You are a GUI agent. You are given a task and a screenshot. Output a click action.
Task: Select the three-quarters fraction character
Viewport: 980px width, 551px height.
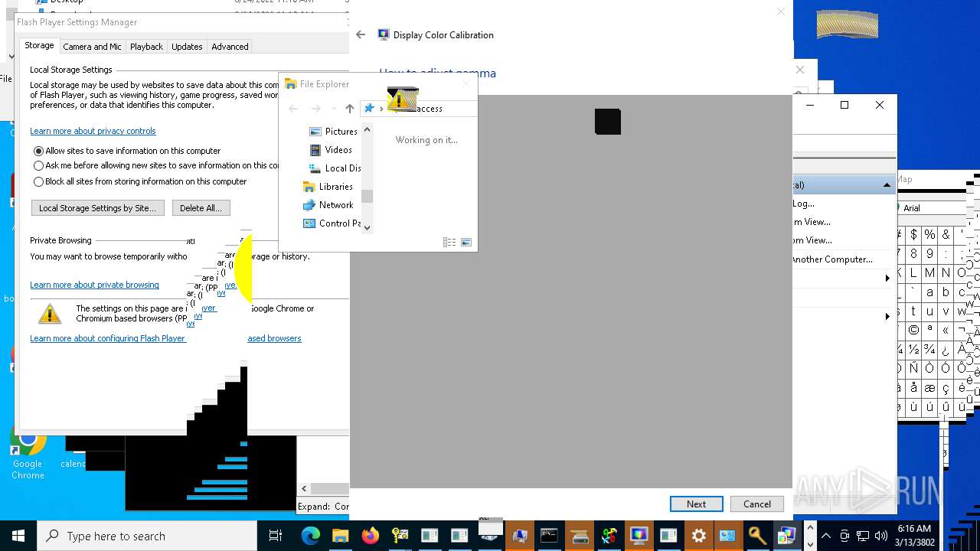[929, 350]
